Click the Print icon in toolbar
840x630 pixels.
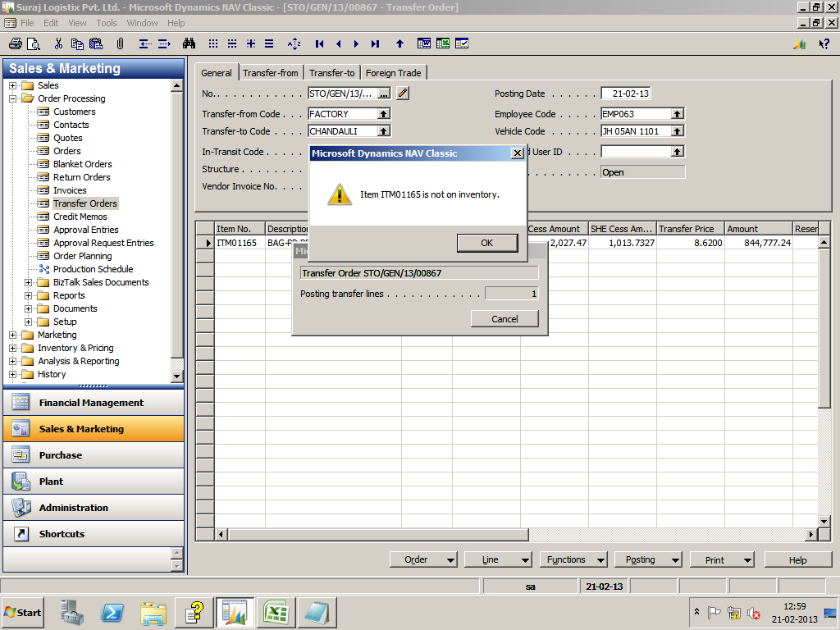16,44
